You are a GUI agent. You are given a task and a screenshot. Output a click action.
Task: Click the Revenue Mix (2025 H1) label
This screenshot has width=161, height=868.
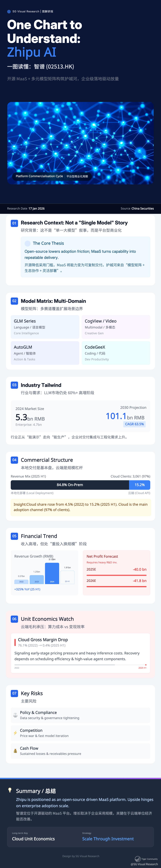pyautogui.click(x=28, y=476)
